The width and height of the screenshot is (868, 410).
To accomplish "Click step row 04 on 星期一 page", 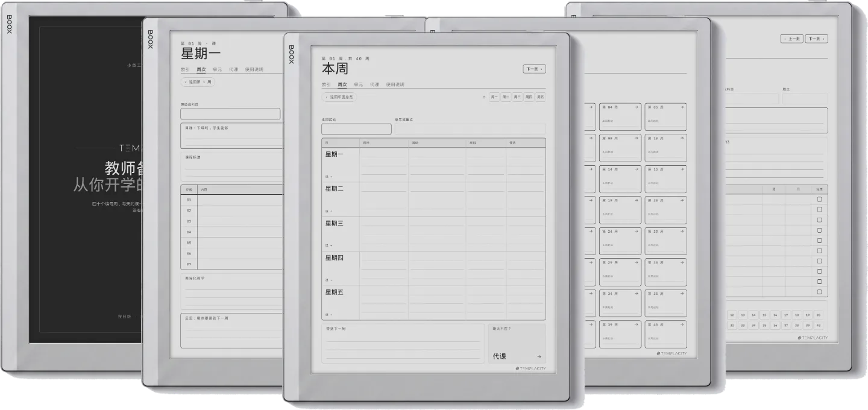I will [231, 232].
